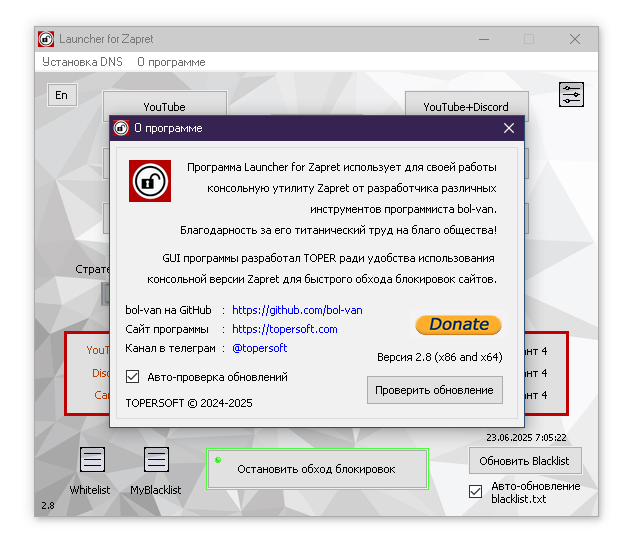Click the "Канал в телеграм" label
633x546 pixels.
coord(170,348)
